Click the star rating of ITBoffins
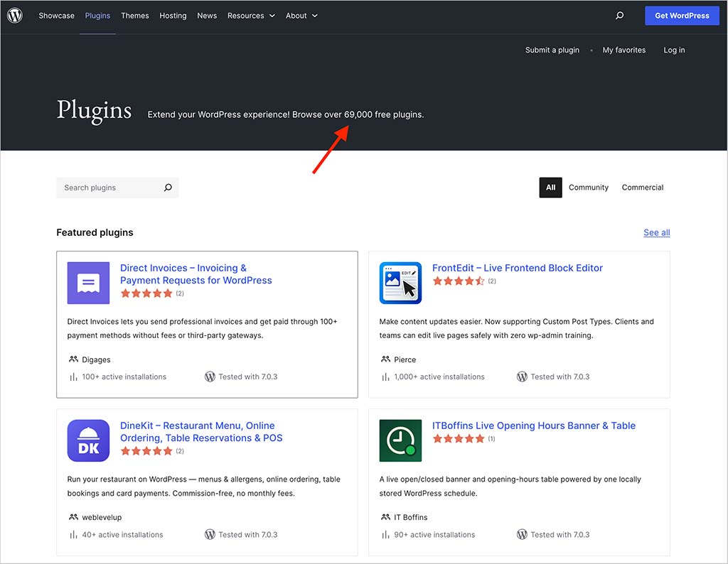728x564 pixels. (x=459, y=438)
